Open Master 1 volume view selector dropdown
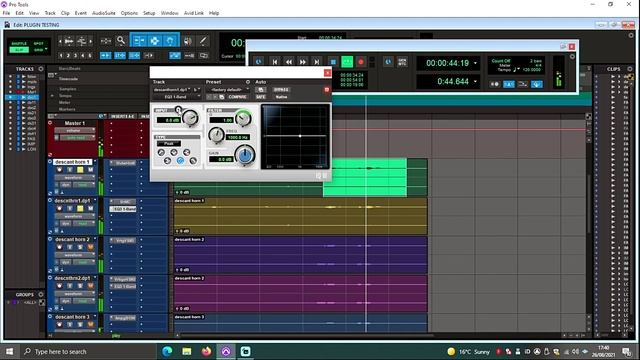640x360 pixels. (74, 131)
